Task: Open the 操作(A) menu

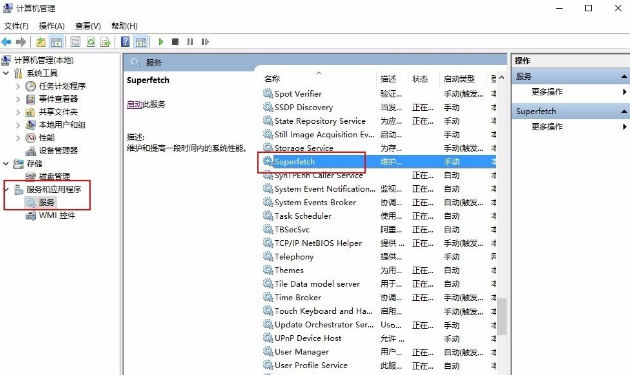Action: (x=51, y=26)
